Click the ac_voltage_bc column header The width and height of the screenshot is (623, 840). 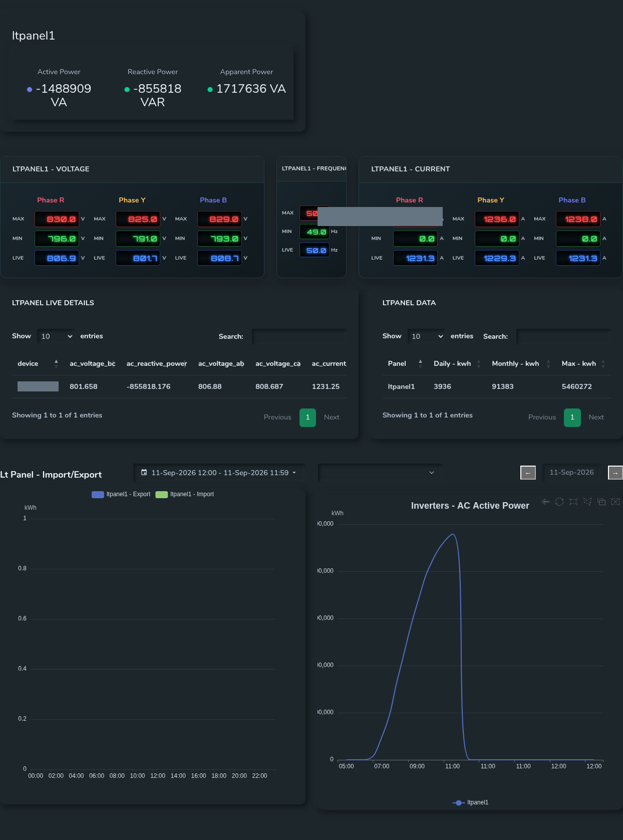pos(93,363)
